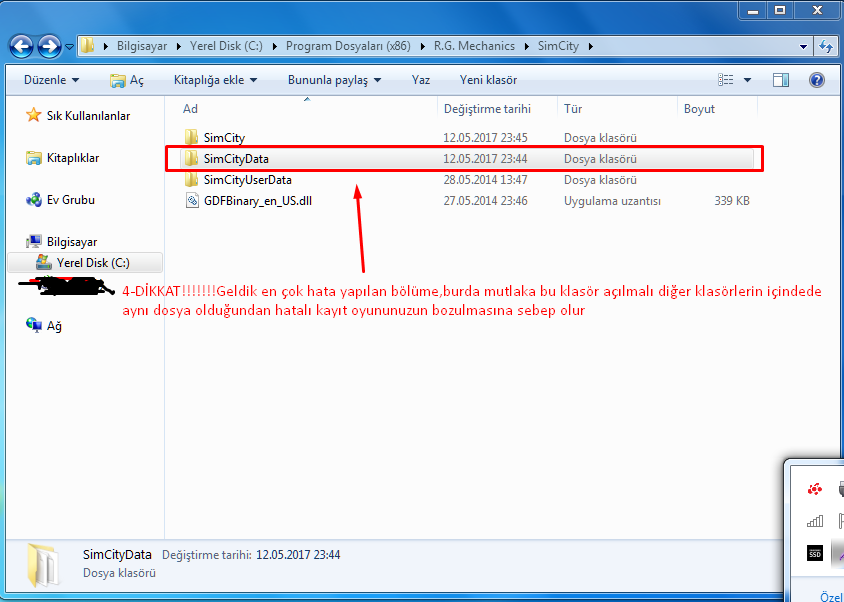
Task: Click the GDFBinary_en_US.dll file name
Action: (x=258, y=201)
